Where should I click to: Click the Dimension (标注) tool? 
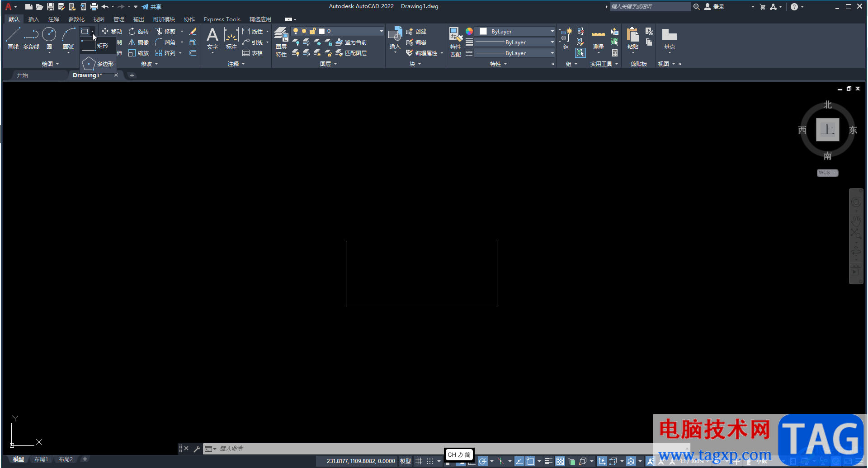pyautogui.click(x=231, y=38)
